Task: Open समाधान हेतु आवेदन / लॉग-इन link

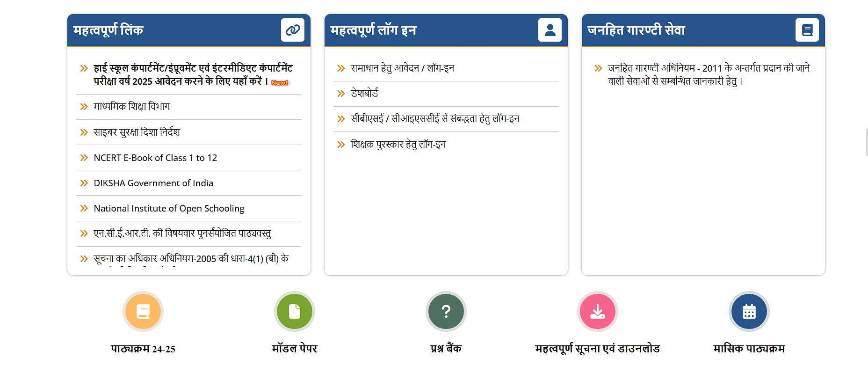Action: coord(403,68)
